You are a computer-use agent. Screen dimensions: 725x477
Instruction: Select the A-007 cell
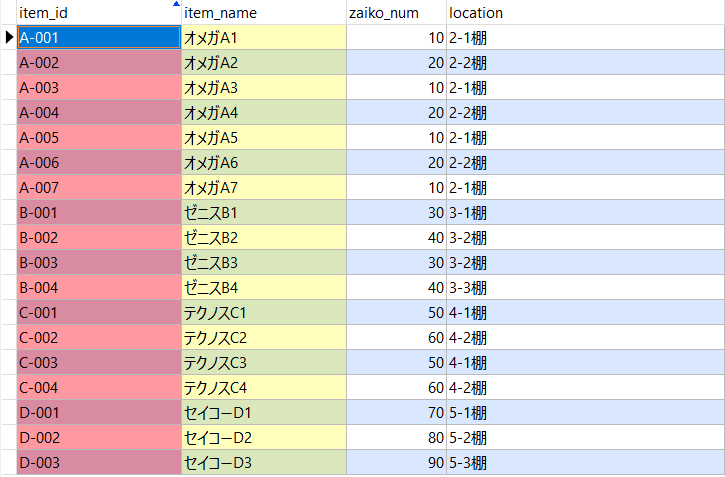point(99,187)
